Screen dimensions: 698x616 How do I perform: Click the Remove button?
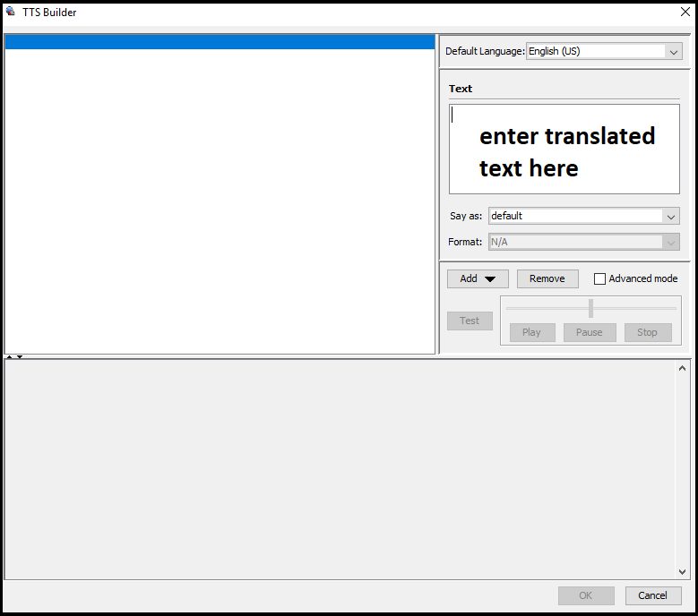pos(547,278)
